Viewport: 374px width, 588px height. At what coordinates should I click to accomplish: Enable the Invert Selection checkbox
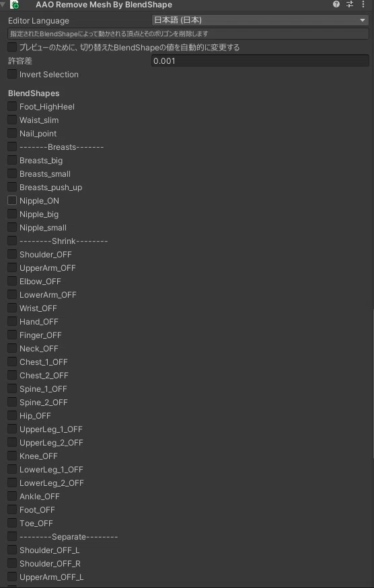[x=12, y=74]
